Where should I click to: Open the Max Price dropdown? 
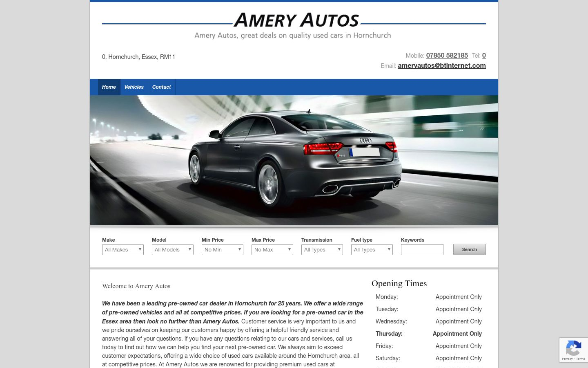coord(272,249)
